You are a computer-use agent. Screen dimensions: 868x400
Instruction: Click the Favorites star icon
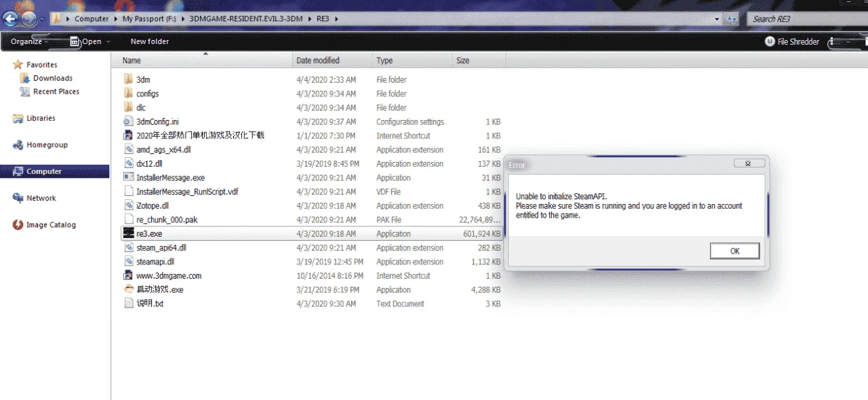click(18, 64)
